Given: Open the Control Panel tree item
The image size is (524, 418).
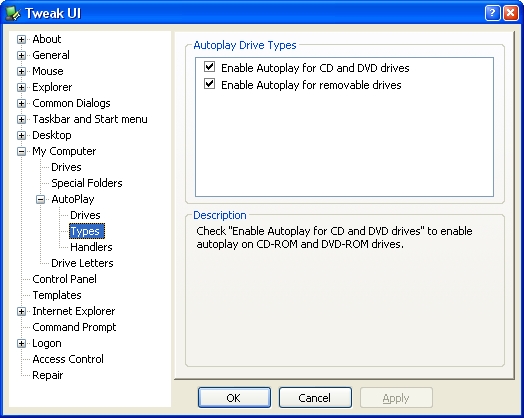Looking at the screenshot, I should 64,279.
